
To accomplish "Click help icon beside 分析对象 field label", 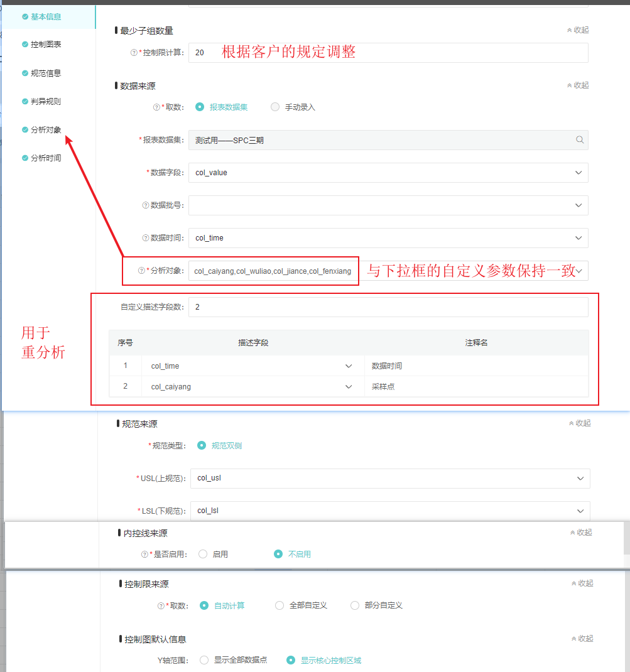I will [x=141, y=271].
